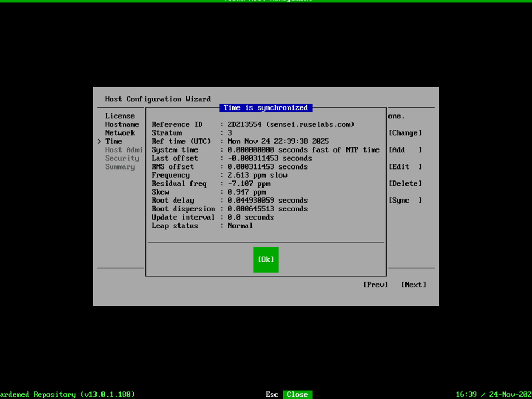Jump to the Summary step
The image size is (532, 399).
120,167
